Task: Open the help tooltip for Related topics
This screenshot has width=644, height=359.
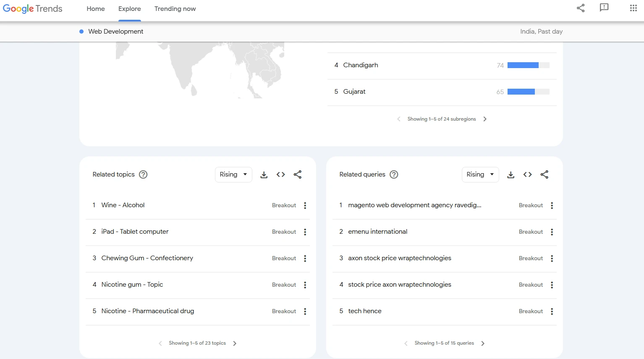Action: point(143,174)
